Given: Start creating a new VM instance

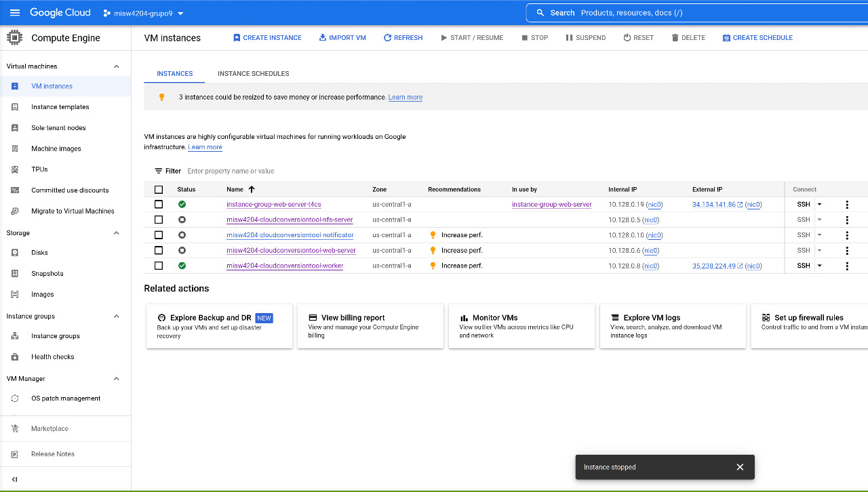Looking at the screenshot, I should click(267, 37).
